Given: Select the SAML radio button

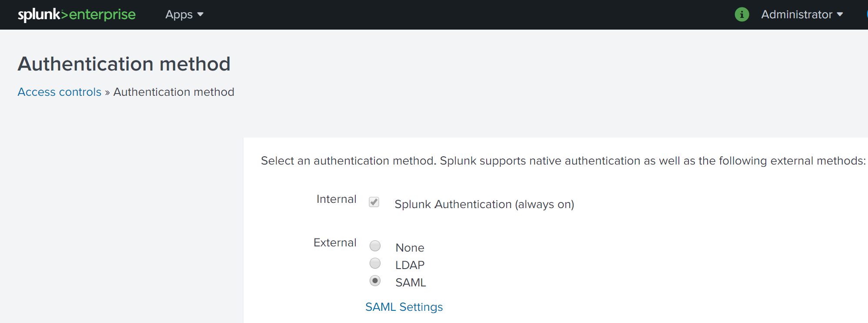Looking at the screenshot, I should [x=375, y=281].
